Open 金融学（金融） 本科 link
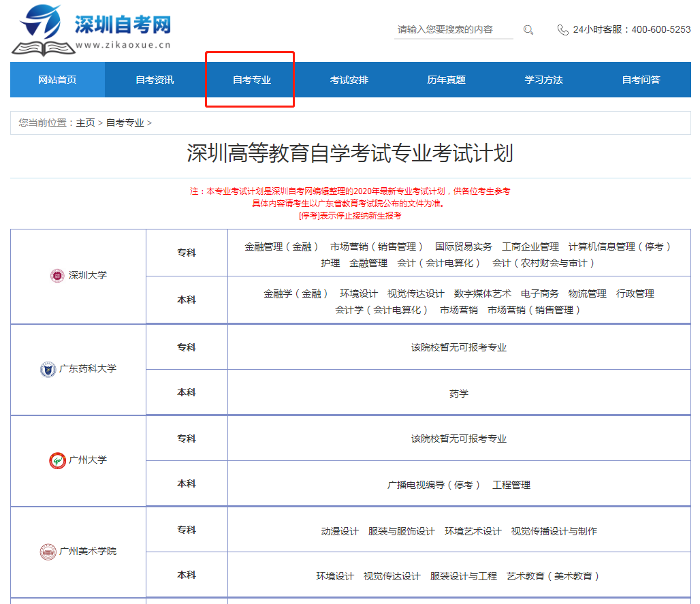Viewport: 700px width, 604px height. point(296,293)
